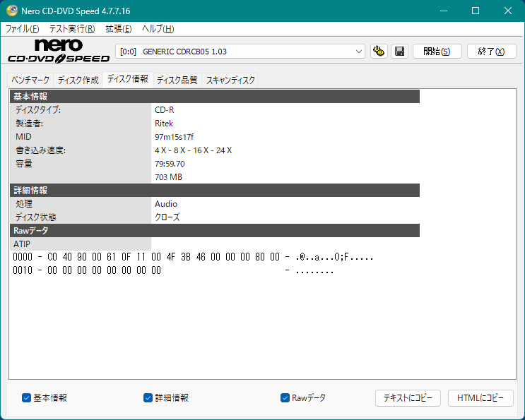Switch to the ディスク品質 tab
525x420 pixels.
(177, 80)
